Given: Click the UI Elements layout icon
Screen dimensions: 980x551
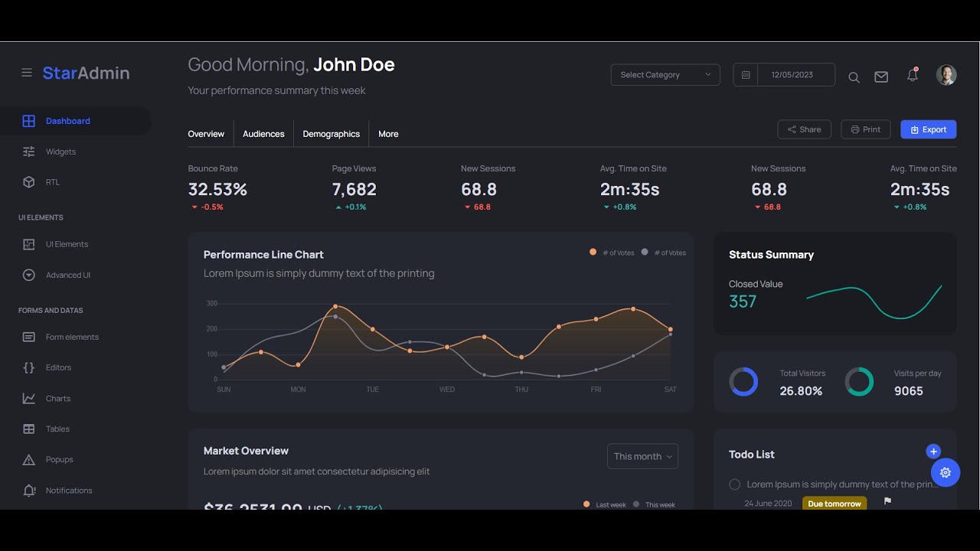Looking at the screenshot, I should pyautogui.click(x=29, y=244).
